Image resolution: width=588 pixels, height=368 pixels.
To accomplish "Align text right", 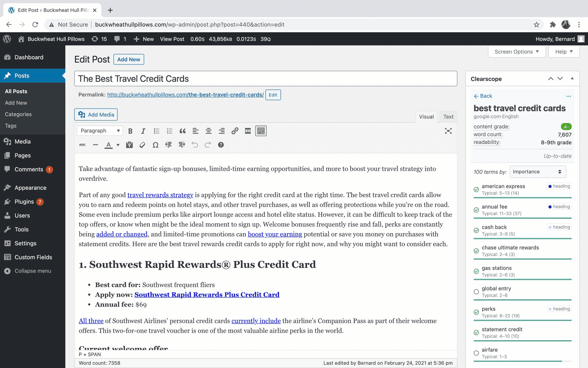I will 221,131.
